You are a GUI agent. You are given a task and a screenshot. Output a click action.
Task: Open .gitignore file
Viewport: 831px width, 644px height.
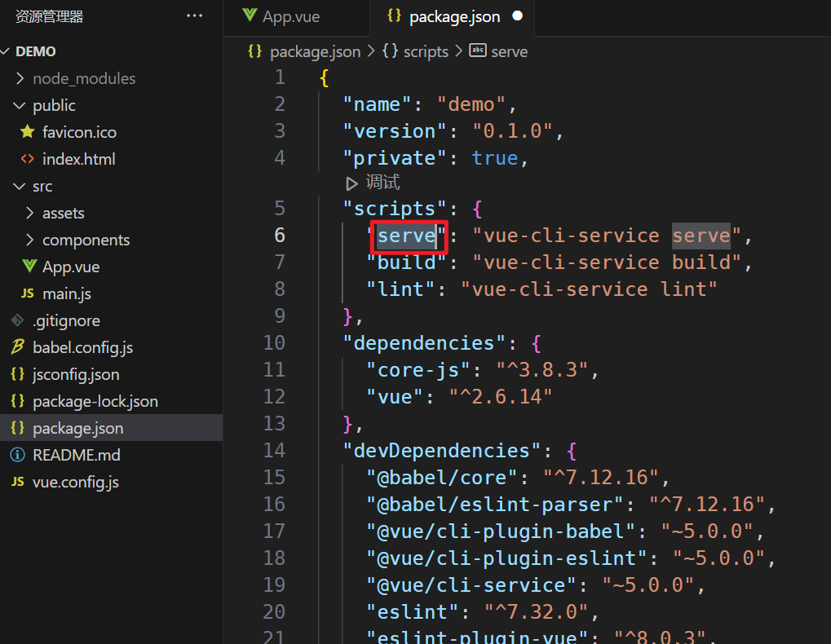point(66,321)
